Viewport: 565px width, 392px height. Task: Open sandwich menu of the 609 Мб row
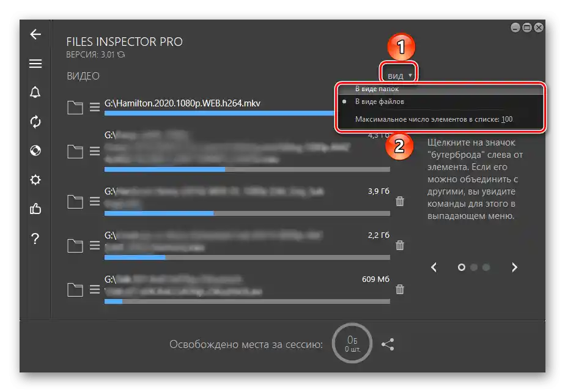95,289
